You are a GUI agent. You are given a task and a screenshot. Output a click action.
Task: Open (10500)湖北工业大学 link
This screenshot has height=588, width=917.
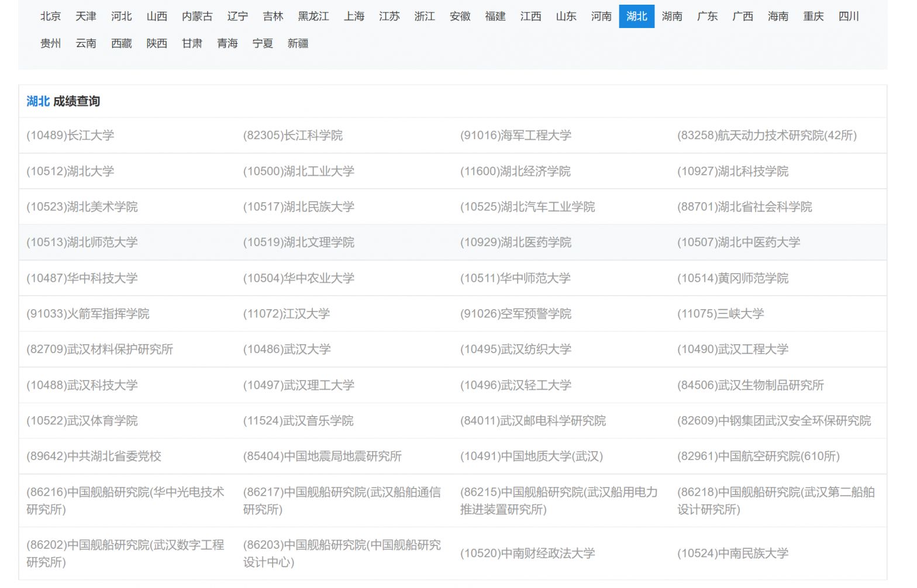(299, 171)
